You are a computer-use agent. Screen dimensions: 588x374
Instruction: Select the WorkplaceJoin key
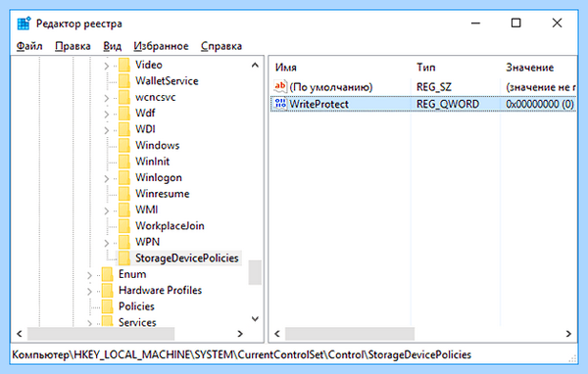pos(170,225)
